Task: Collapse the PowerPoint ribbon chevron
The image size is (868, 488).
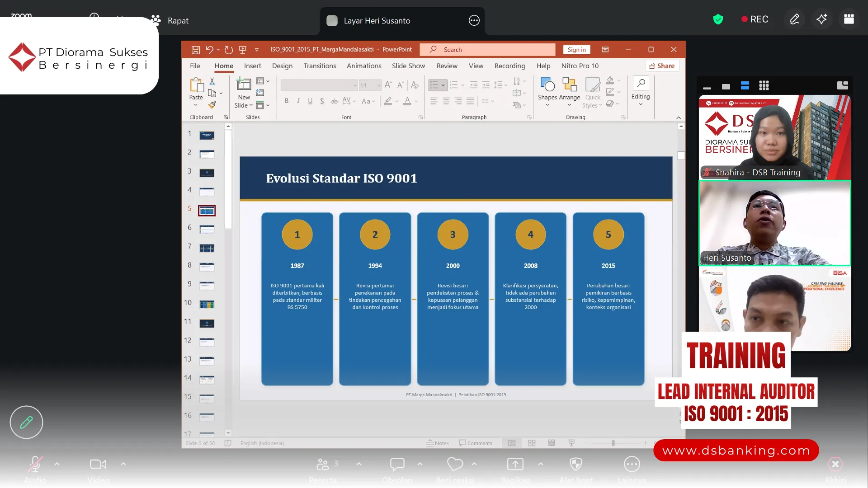Action: pyautogui.click(x=679, y=117)
